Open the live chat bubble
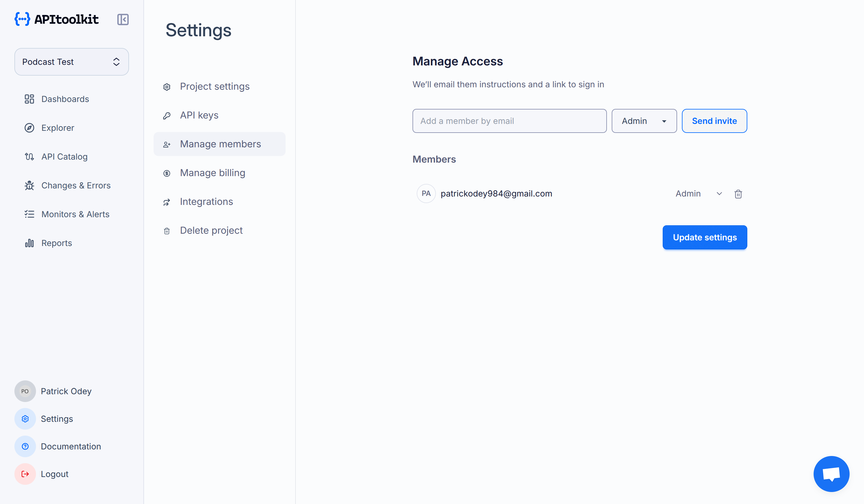The width and height of the screenshot is (864, 504). (x=831, y=474)
